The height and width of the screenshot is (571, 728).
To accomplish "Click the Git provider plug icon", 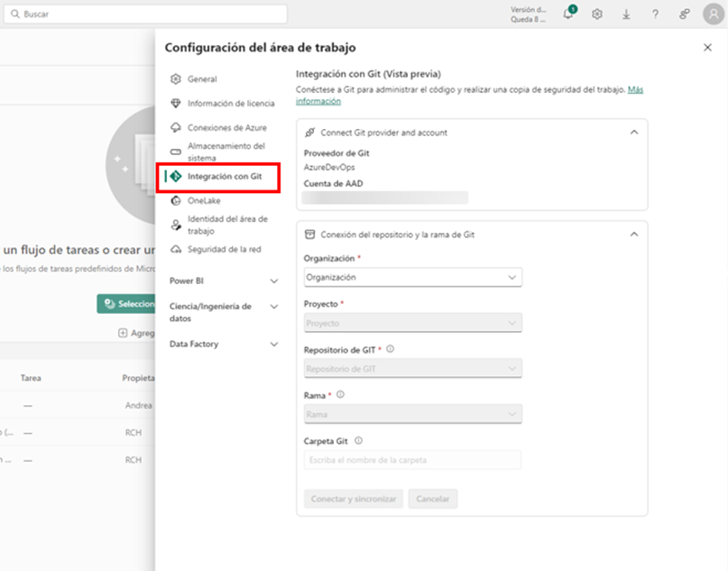I will point(309,133).
